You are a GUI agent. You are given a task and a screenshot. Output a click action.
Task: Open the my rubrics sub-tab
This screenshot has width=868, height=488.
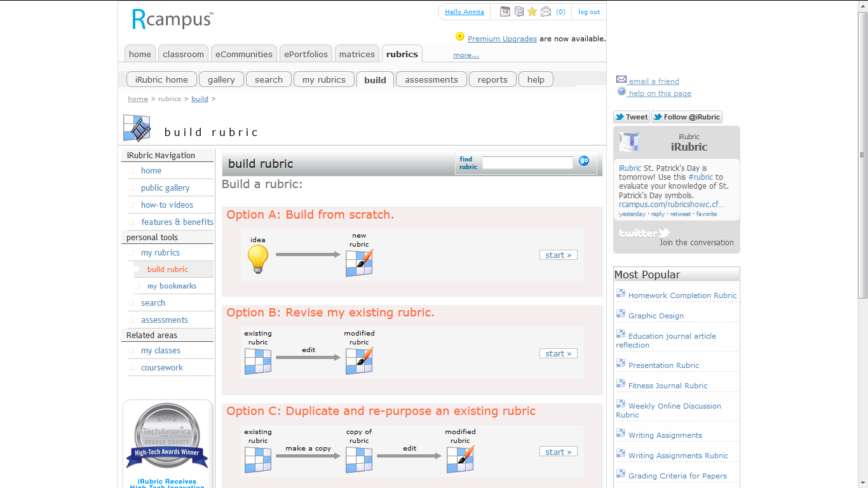click(324, 79)
